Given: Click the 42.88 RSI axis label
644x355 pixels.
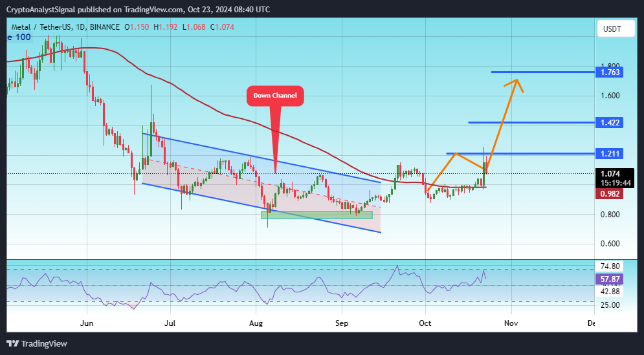Looking at the screenshot, I should point(610,292).
